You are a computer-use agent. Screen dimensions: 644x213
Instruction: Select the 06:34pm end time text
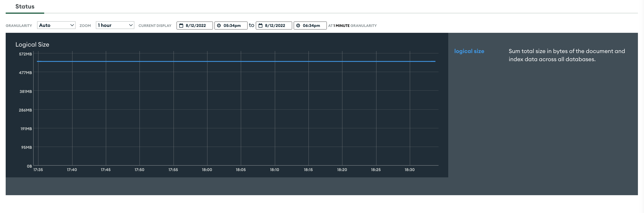311,26
